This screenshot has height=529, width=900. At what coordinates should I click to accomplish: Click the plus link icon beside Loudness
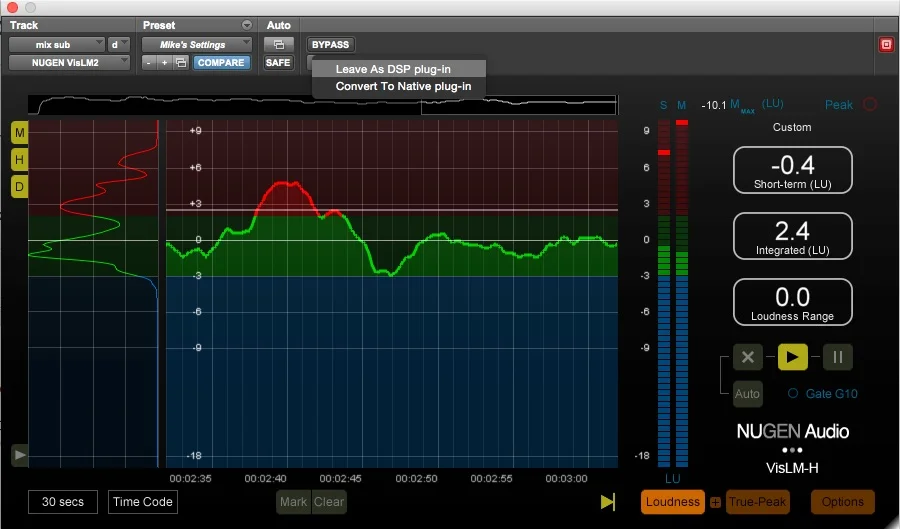(x=715, y=502)
